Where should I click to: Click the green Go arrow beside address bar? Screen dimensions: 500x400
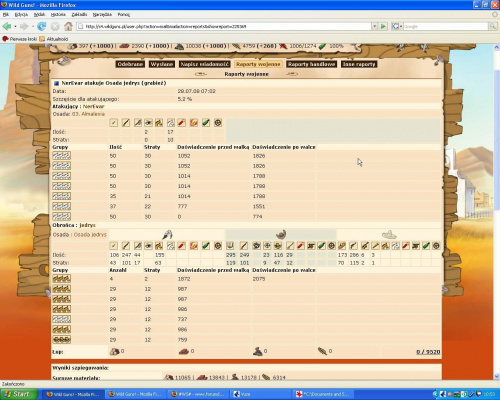pyautogui.click(x=383, y=26)
